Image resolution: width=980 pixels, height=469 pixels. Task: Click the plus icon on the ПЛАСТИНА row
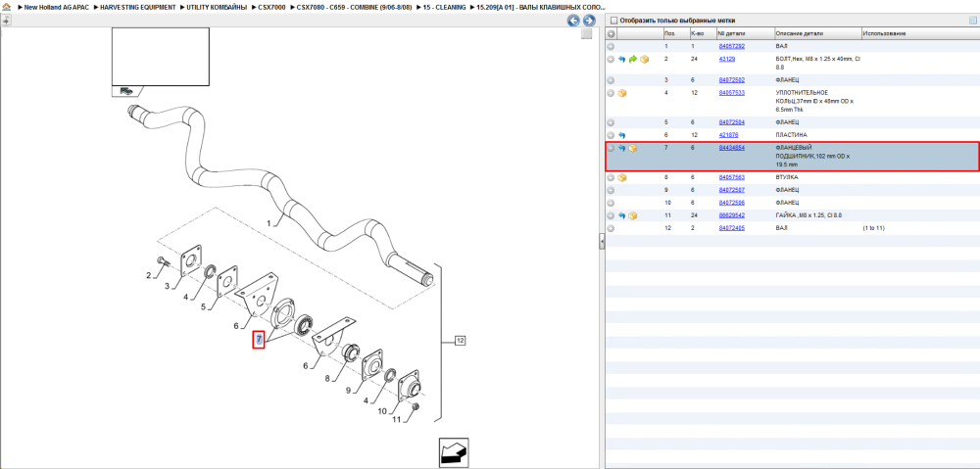tap(612, 135)
